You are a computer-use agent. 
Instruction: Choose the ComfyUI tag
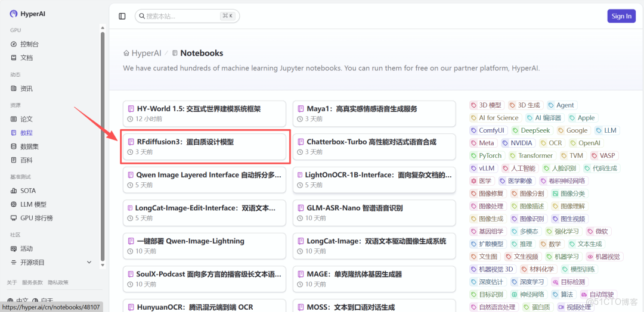(489, 130)
